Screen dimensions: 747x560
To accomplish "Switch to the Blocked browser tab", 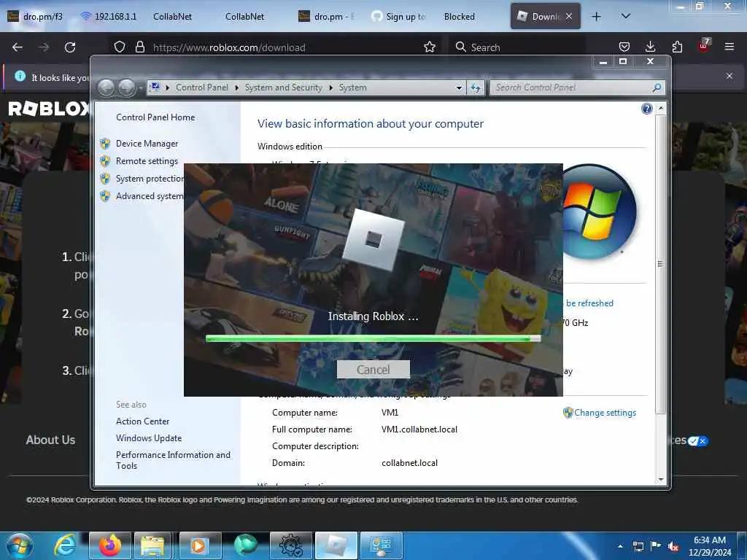I will 460,17.
